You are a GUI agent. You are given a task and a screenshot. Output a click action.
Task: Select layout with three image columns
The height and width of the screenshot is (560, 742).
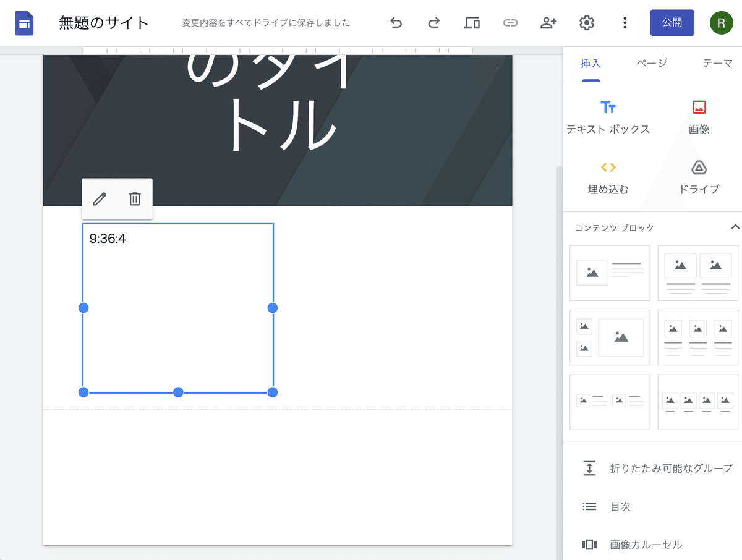tap(698, 337)
